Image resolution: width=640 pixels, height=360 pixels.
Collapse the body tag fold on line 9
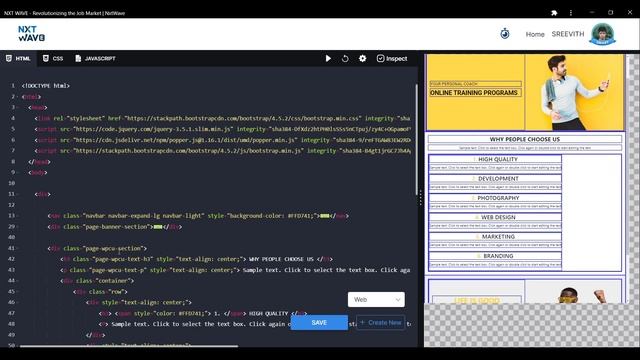pyautogui.click(x=18, y=172)
